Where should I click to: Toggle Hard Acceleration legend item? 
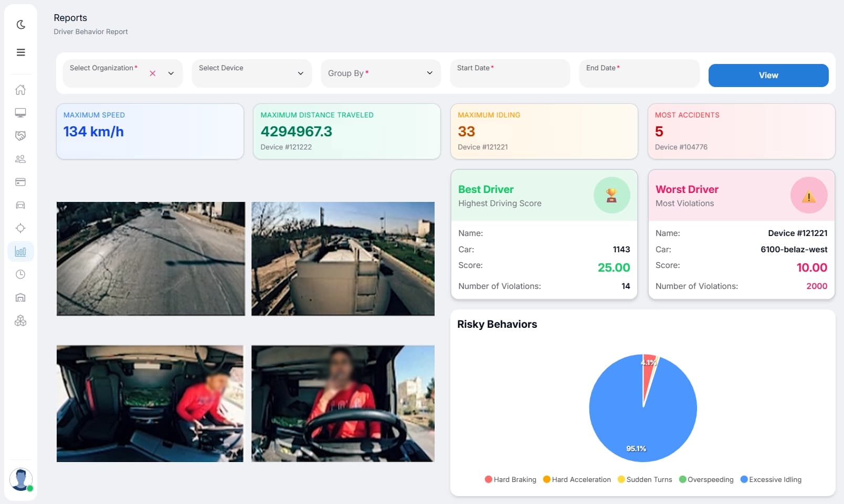(x=577, y=479)
